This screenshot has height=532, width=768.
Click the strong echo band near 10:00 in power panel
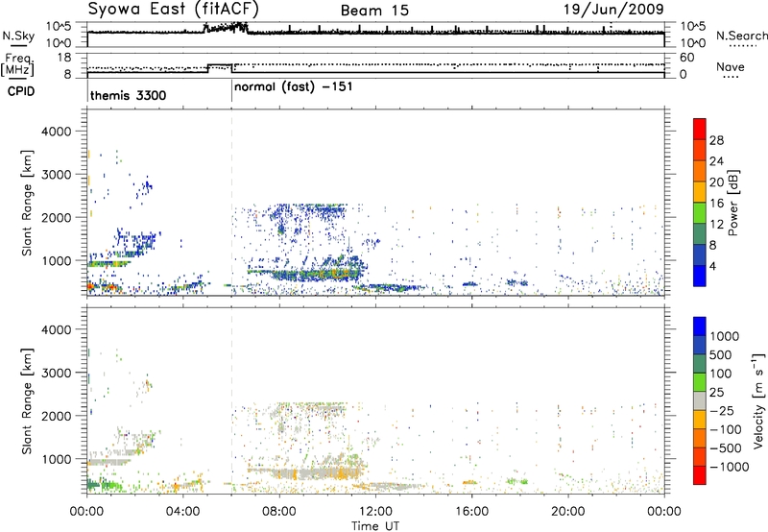tap(314, 275)
